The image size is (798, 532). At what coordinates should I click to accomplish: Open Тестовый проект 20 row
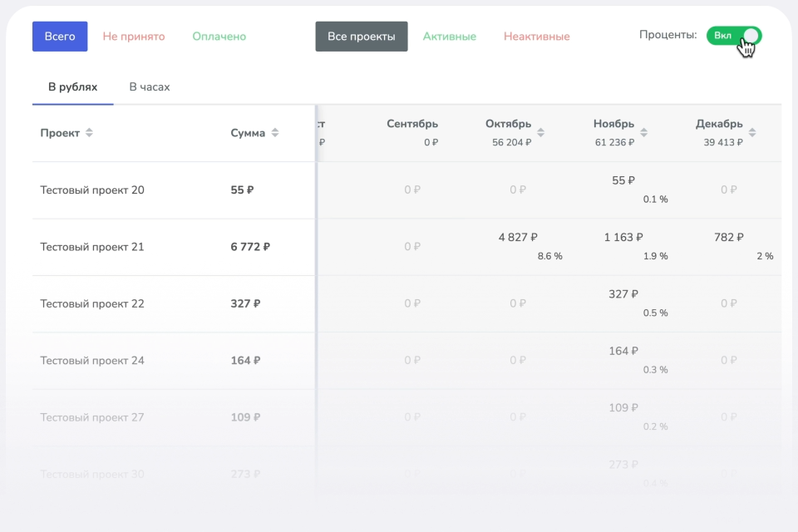click(x=92, y=190)
